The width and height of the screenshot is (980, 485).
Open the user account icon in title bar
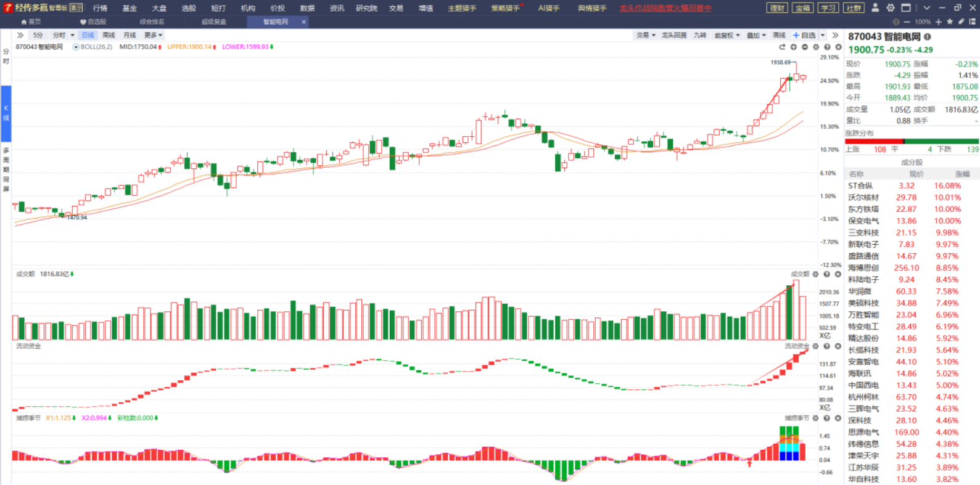[875, 8]
